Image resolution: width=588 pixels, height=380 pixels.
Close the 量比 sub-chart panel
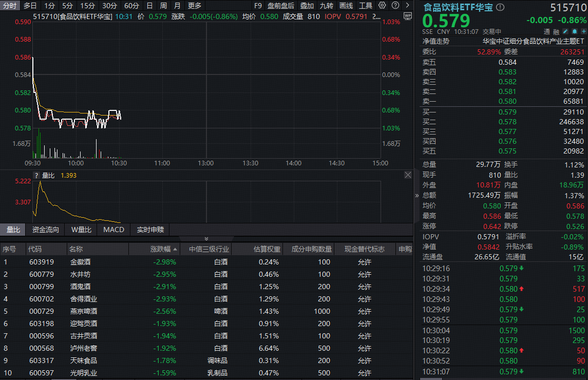tap(408, 175)
